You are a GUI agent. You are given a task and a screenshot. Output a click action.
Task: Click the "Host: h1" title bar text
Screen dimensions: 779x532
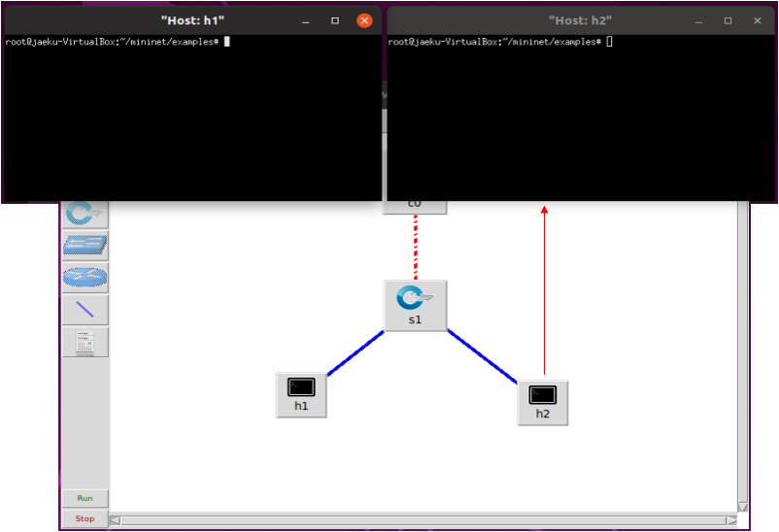(x=192, y=20)
